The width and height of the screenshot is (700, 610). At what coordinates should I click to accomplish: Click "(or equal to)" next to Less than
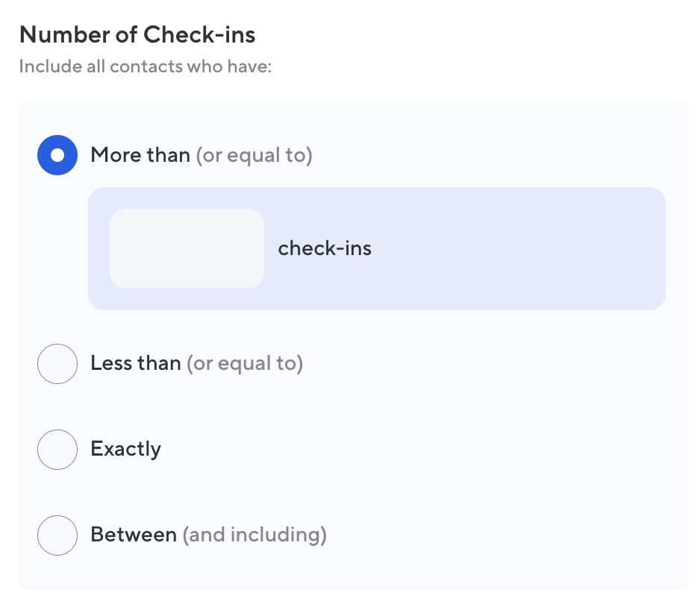(x=245, y=364)
